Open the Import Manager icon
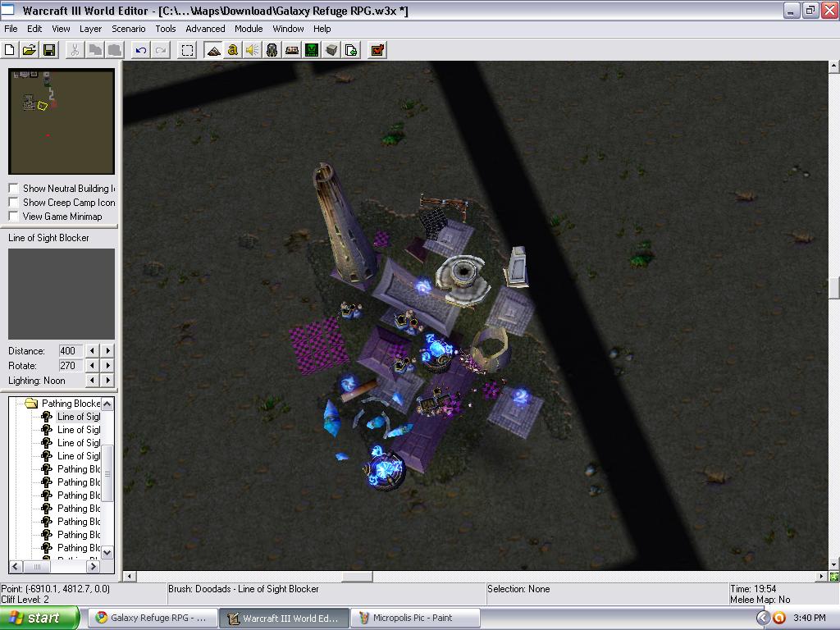 click(x=351, y=50)
